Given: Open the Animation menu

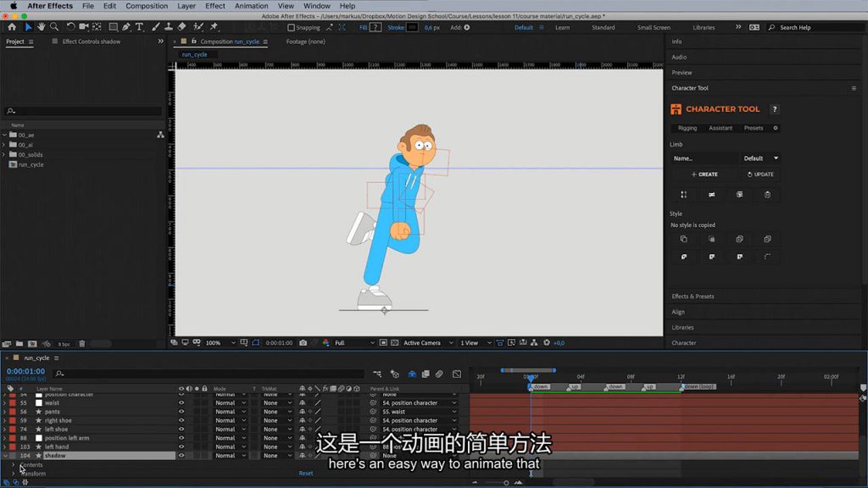Looking at the screenshot, I should 251,6.
